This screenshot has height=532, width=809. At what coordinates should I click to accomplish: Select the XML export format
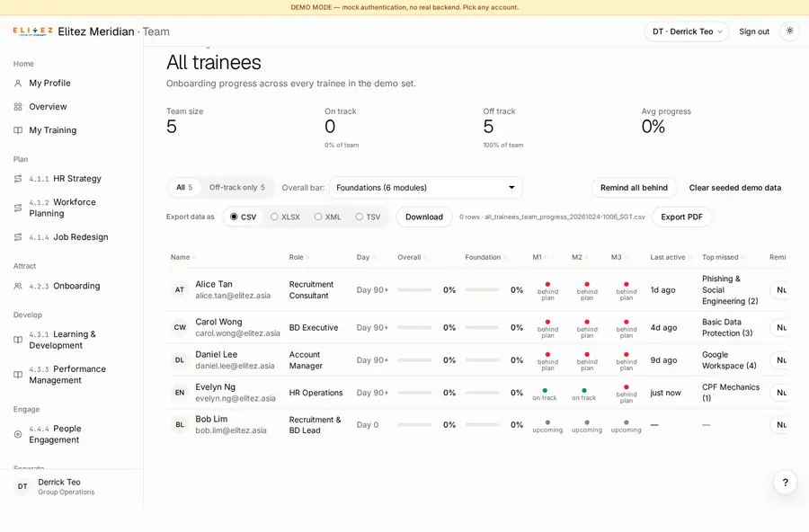[x=327, y=217]
